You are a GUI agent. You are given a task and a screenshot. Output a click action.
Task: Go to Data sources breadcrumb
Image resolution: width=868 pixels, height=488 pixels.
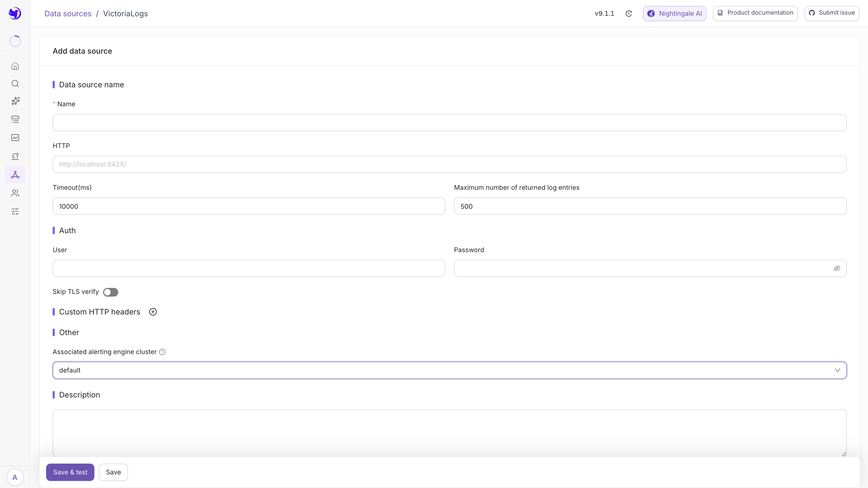tap(68, 14)
